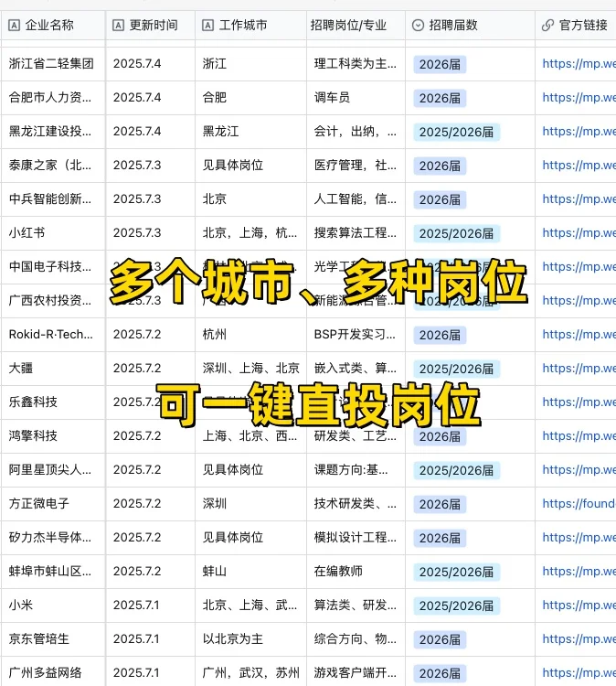Select the 官方链接 column header text
The image size is (616, 686).
583,26
